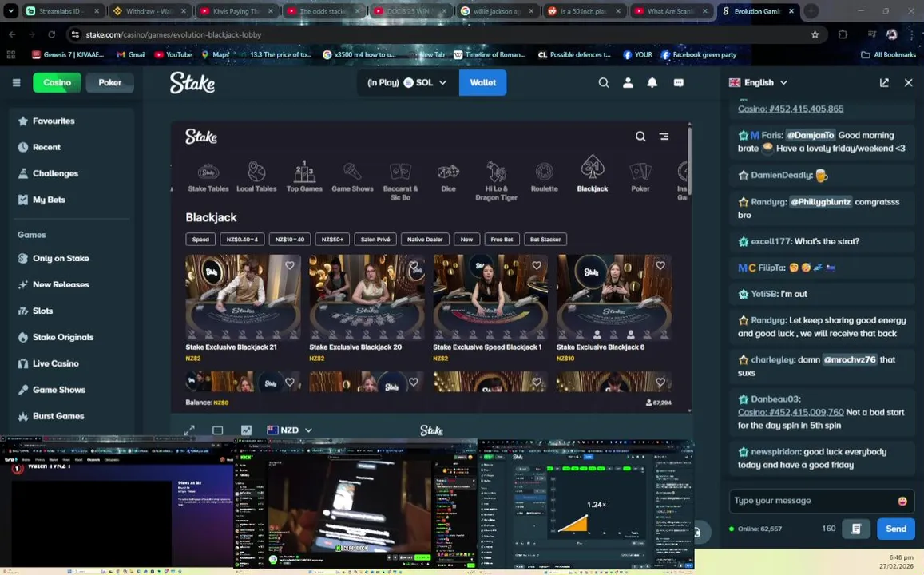The image size is (924, 575).
Task: Toggle the NZ$10-40 filter chip
Action: click(289, 240)
